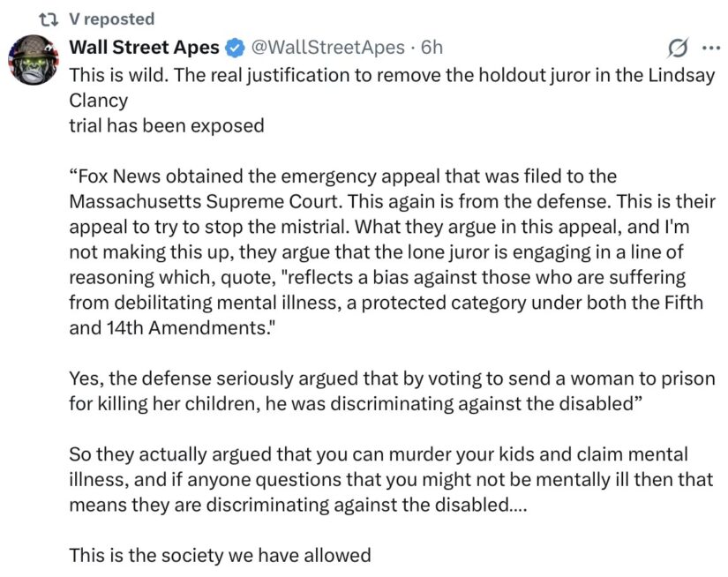Image resolution: width=728 pixels, height=577 pixels.
Task: Click the 'So they actually argued' line
Action: (379, 454)
